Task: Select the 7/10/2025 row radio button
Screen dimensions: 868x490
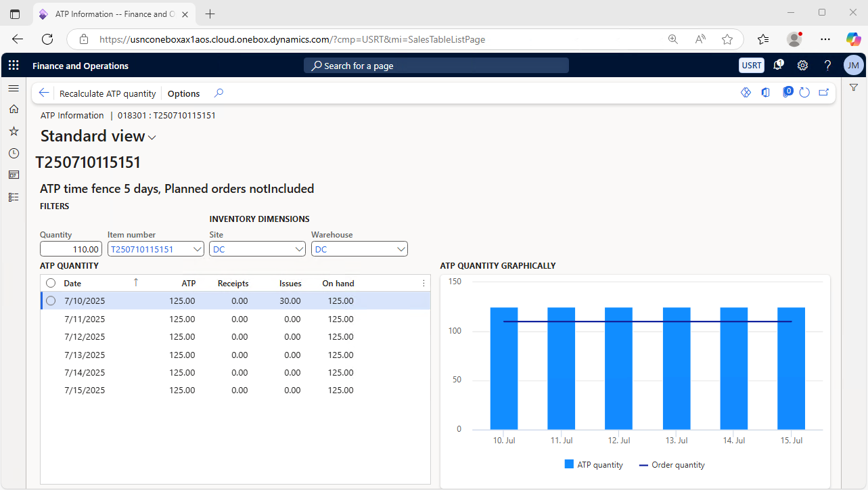Action: click(x=51, y=301)
